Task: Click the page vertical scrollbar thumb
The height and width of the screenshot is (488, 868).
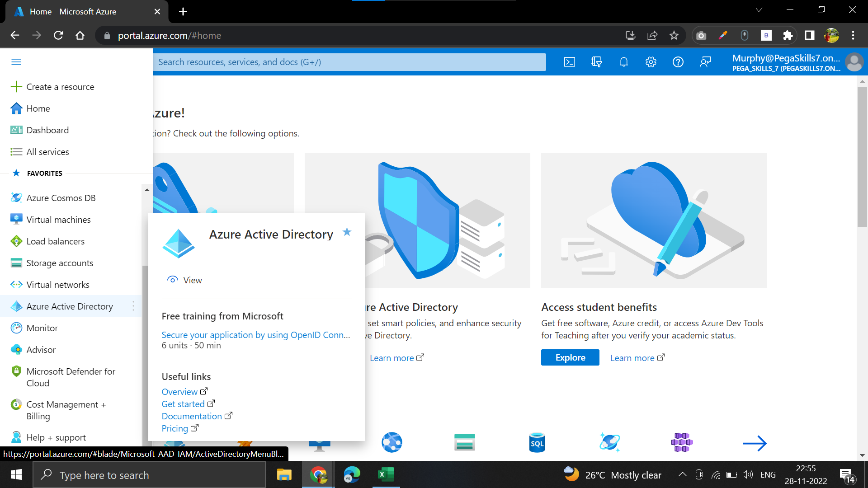Action: tap(862, 156)
